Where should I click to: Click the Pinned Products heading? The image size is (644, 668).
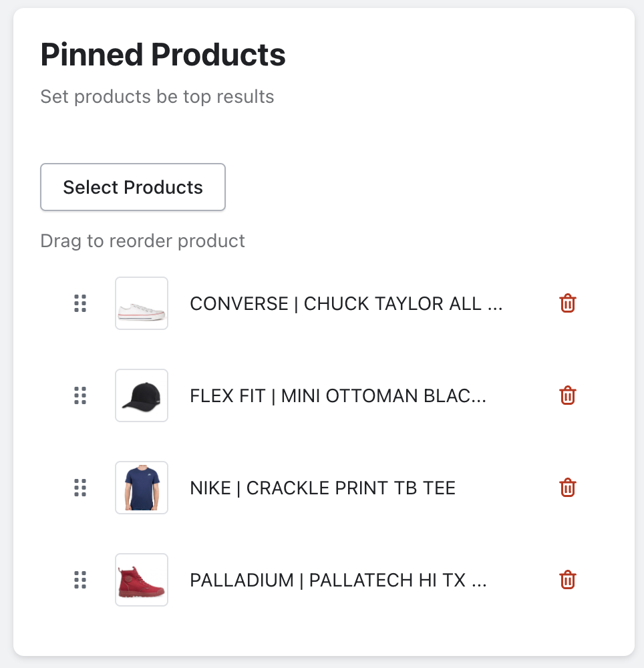[163, 55]
